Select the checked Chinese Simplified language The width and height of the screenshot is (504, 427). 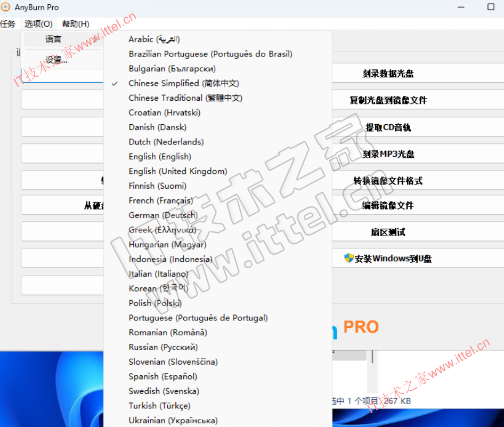[x=184, y=84]
